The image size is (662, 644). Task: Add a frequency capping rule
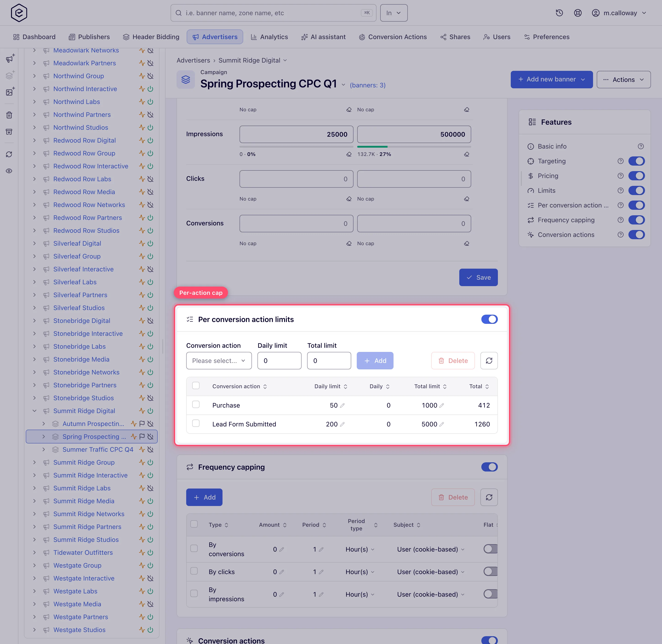point(204,497)
